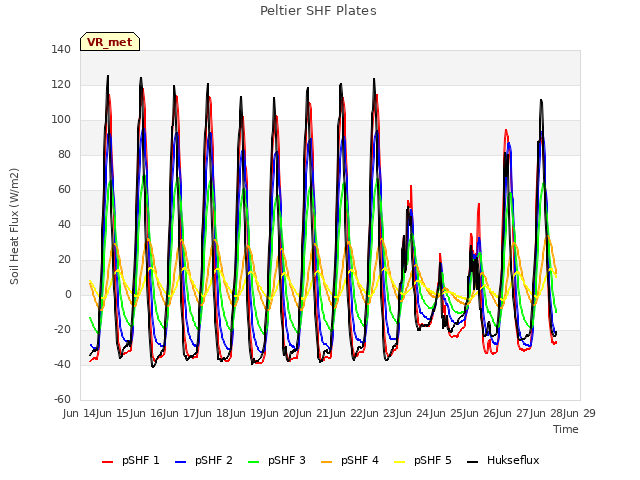Click the 60 y-axis tick label

click(64, 189)
